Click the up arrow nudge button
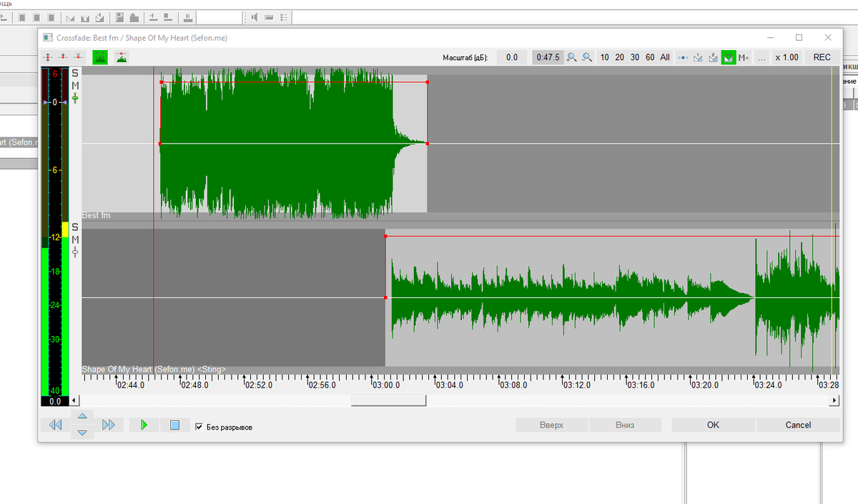Screen dimensions: 858x504 [82, 416]
